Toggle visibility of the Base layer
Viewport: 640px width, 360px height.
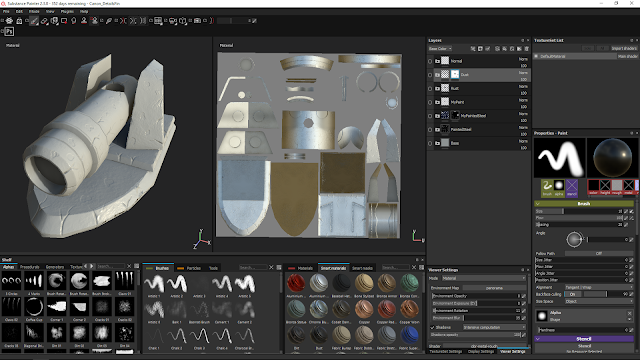click(430, 143)
